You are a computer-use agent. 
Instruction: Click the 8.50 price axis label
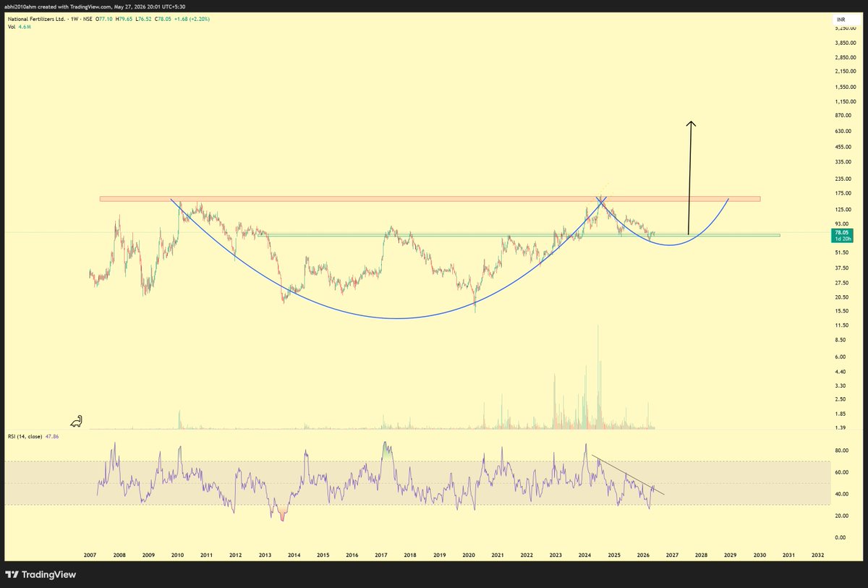(x=841, y=340)
